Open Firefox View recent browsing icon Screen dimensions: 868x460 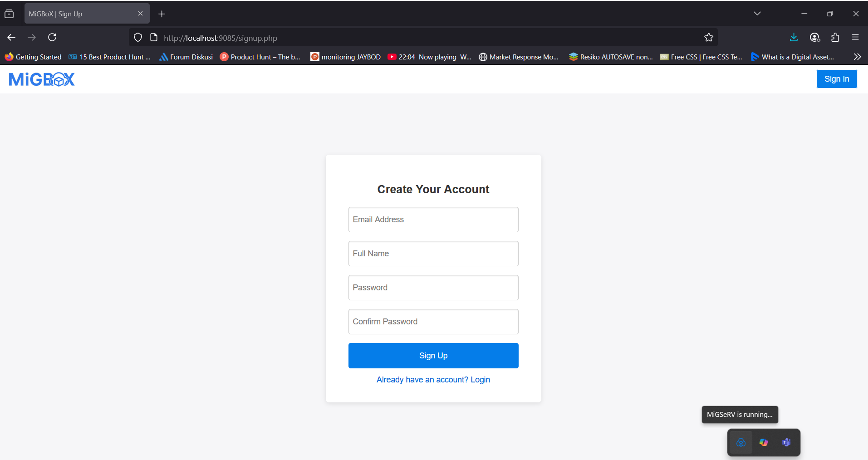[9, 14]
